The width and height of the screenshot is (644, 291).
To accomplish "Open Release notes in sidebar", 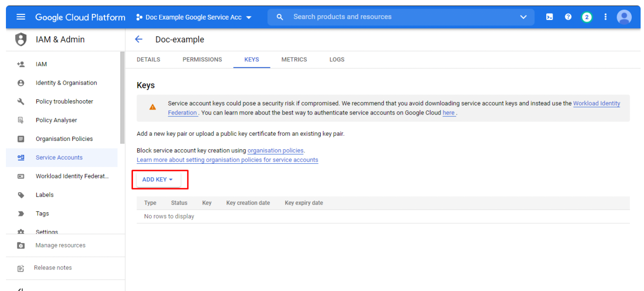I will [x=66, y=268].
